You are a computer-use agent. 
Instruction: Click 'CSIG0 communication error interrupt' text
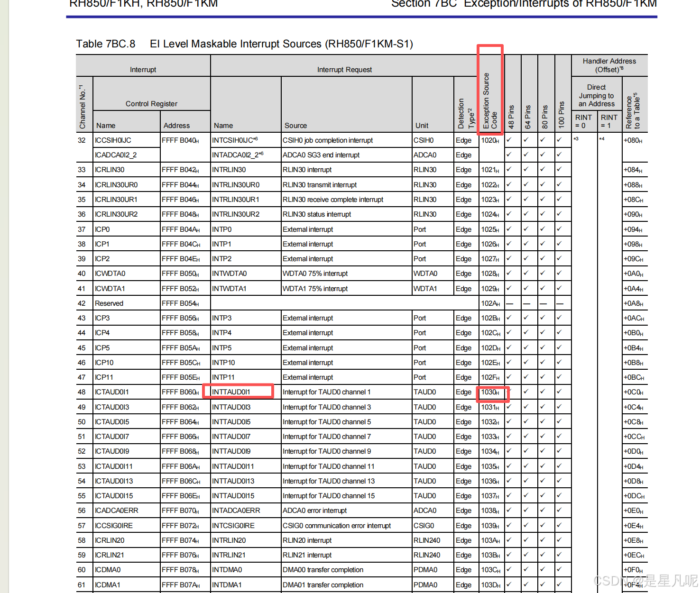337,526
